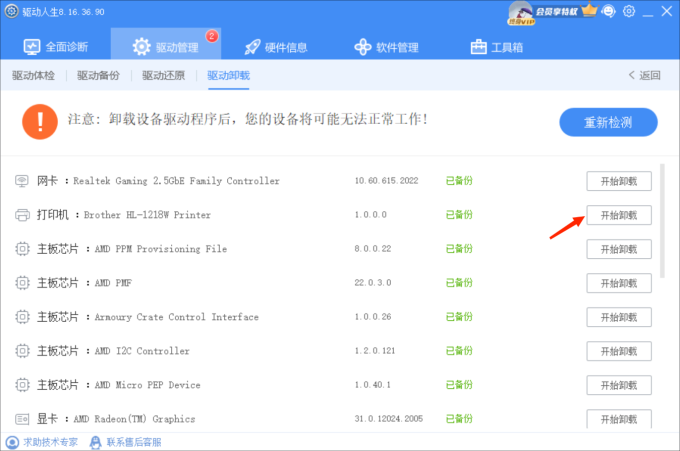
Task: Click version text 10.60.615.2022
Action: click(x=386, y=181)
